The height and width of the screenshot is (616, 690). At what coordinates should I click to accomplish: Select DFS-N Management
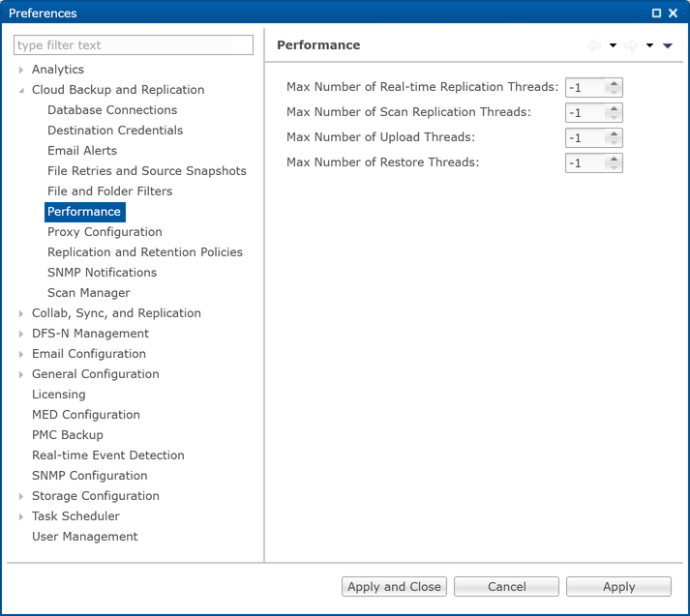pos(90,334)
